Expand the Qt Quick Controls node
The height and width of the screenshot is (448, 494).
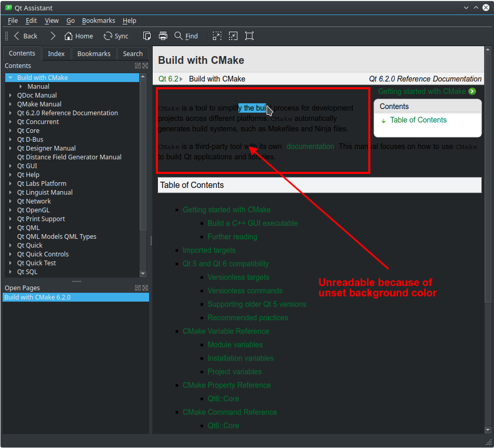coord(10,254)
